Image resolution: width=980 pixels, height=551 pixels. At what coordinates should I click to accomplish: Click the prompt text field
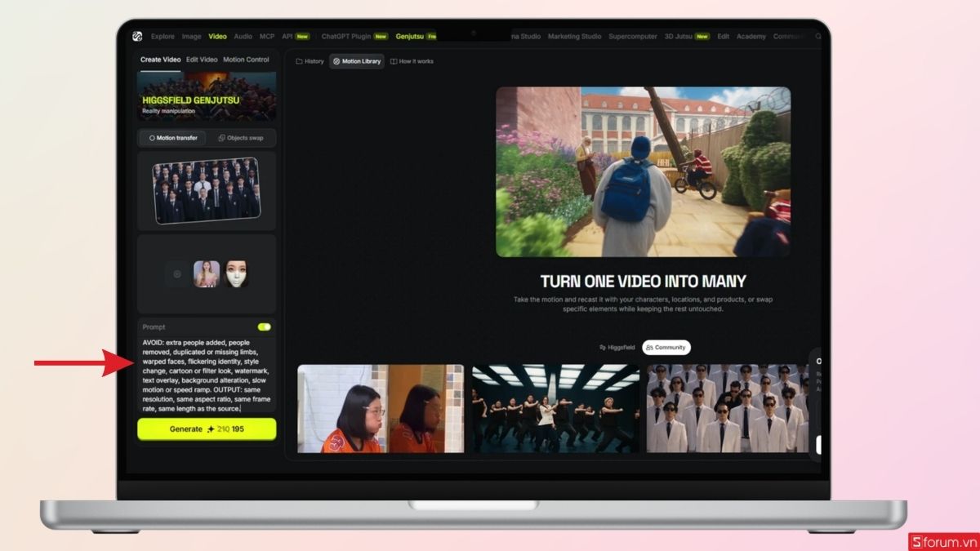coord(207,375)
